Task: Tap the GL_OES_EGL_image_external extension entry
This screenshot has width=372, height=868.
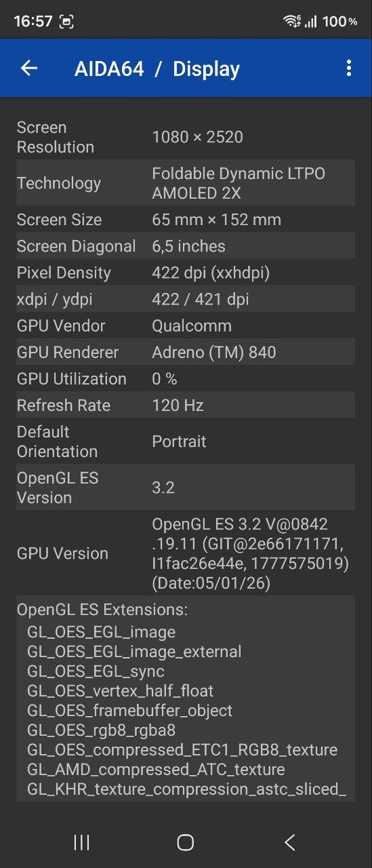Action: (x=134, y=652)
